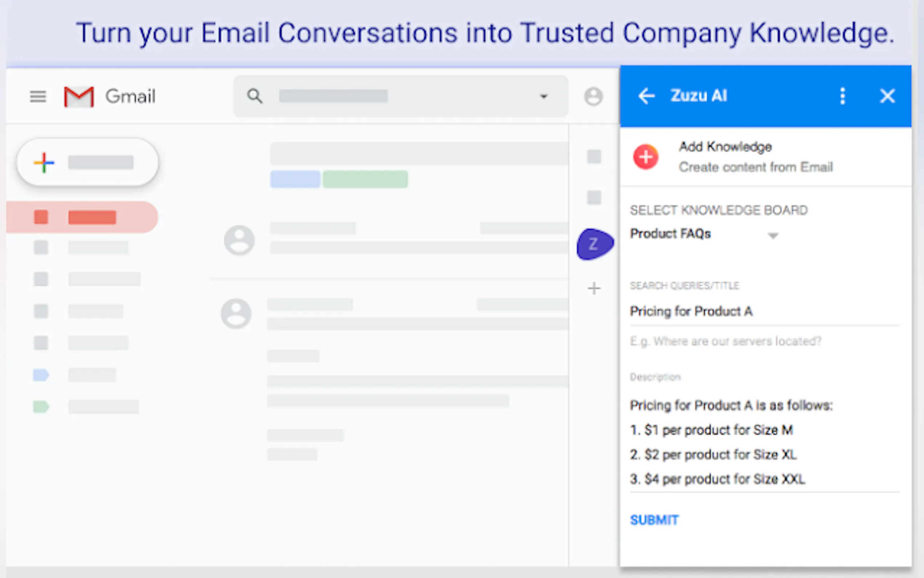Open the search options dropdown arrow

pos(543,96)
